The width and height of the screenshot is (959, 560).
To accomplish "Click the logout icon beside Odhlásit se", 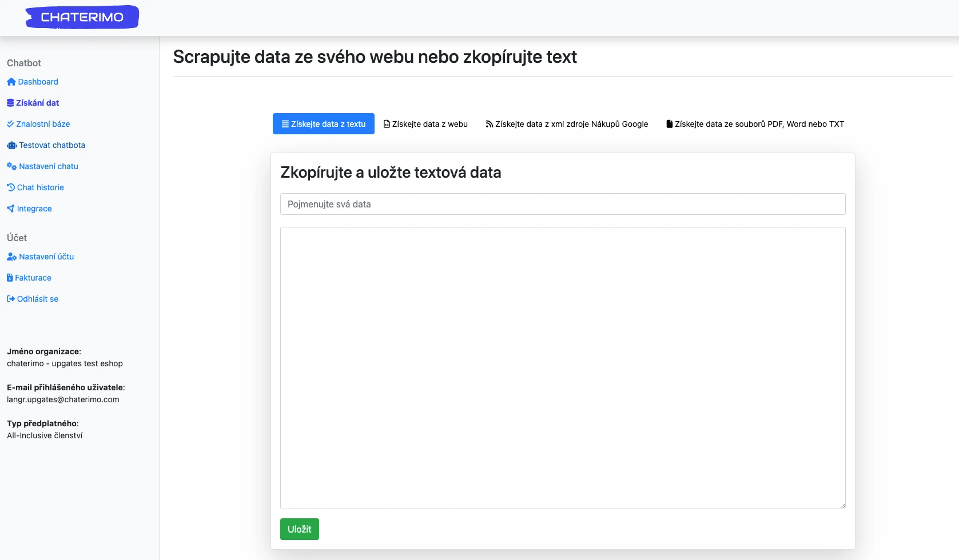I will (x=10, y=299).
